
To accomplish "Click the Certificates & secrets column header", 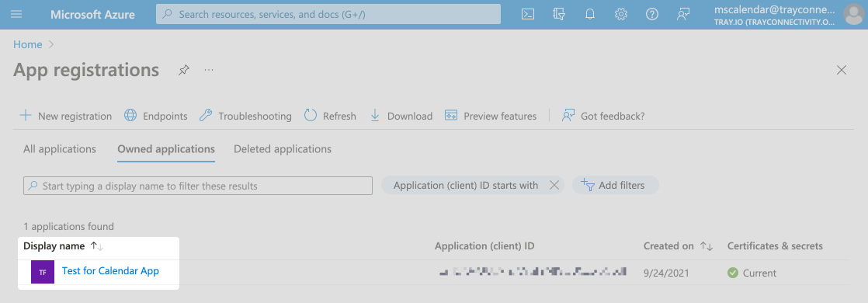I will click(x=775, y=246).
